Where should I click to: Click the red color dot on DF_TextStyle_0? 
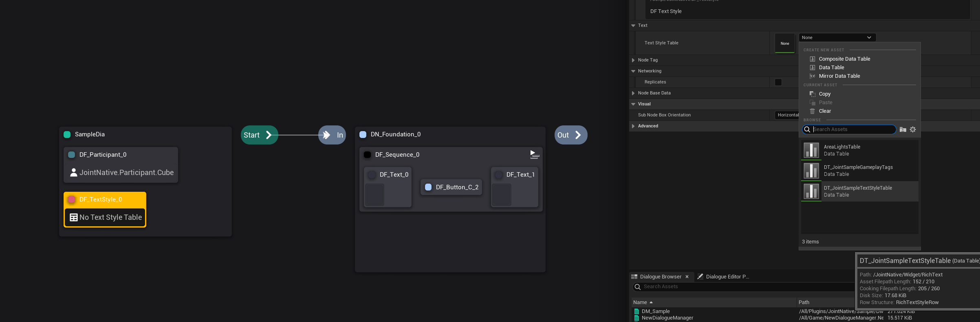[72, 199]
